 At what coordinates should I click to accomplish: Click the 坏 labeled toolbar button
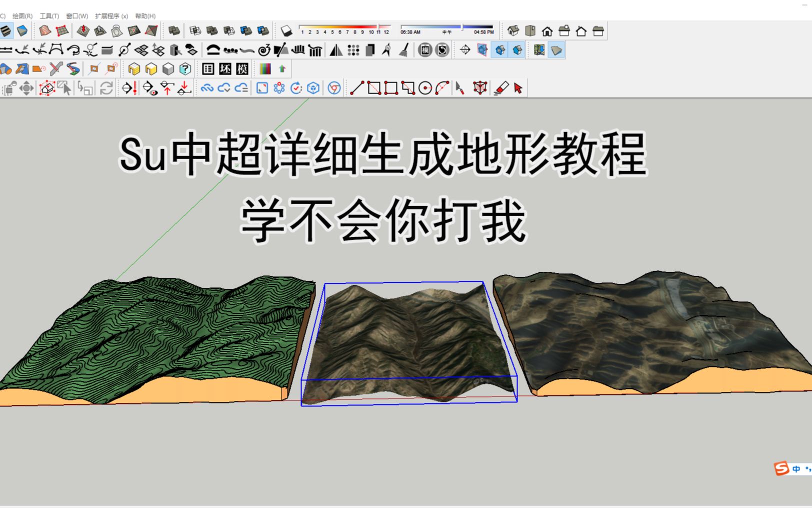(224, 69)
